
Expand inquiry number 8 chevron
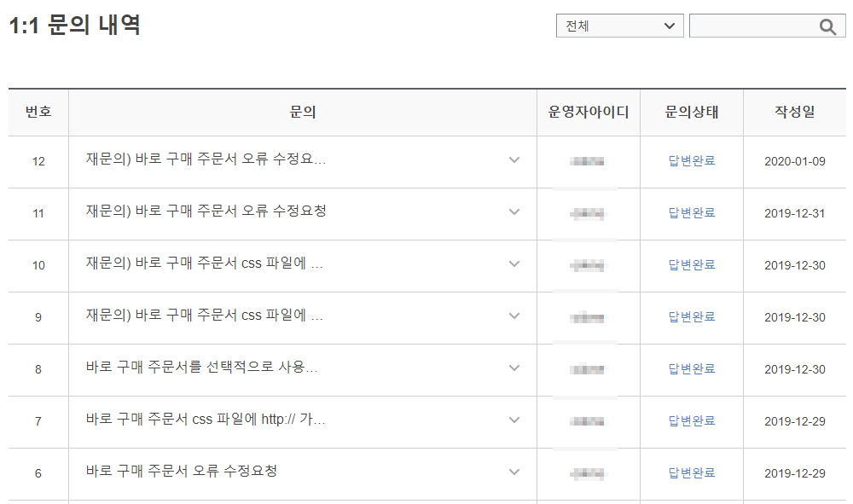tap(514, 368)
